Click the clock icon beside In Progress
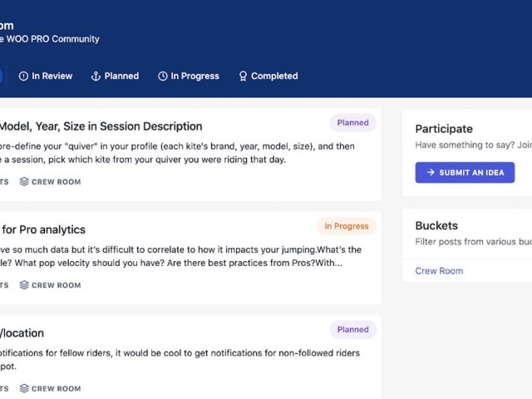 tap(163, 76)
